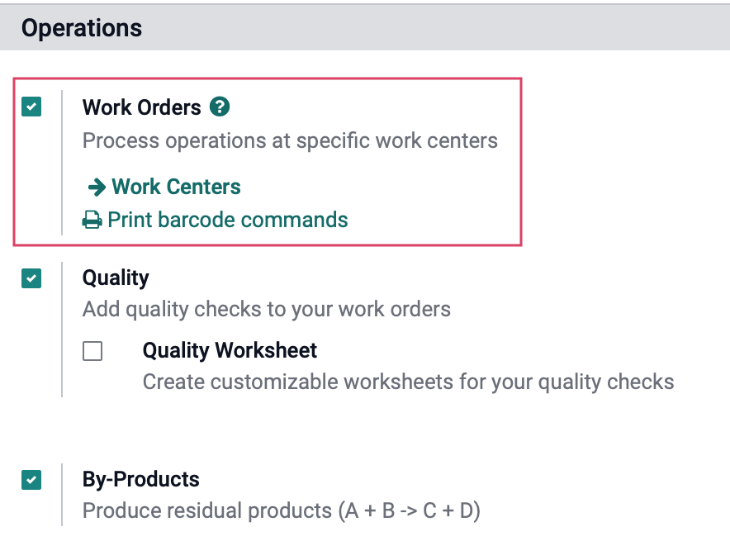Click the By-Products setting label
The height and width of the screenshot is (560, 730).
[x=140, y=479]
